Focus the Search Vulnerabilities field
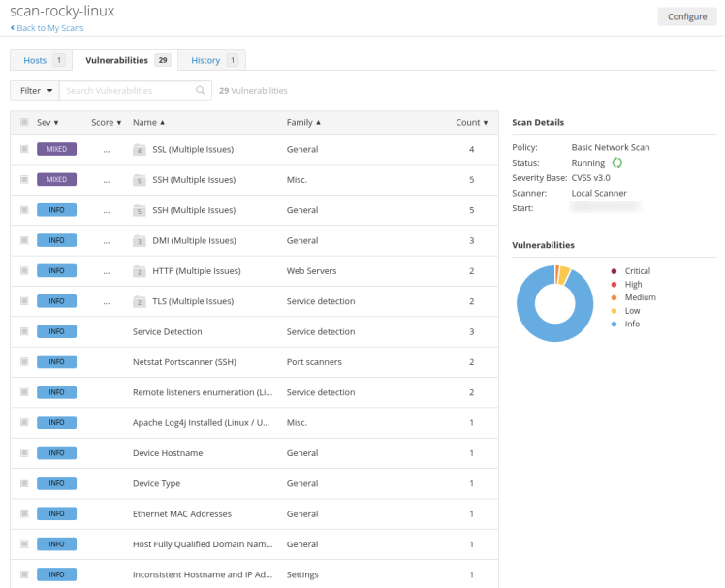Screen dimensions: 725x588 (129, 90)
